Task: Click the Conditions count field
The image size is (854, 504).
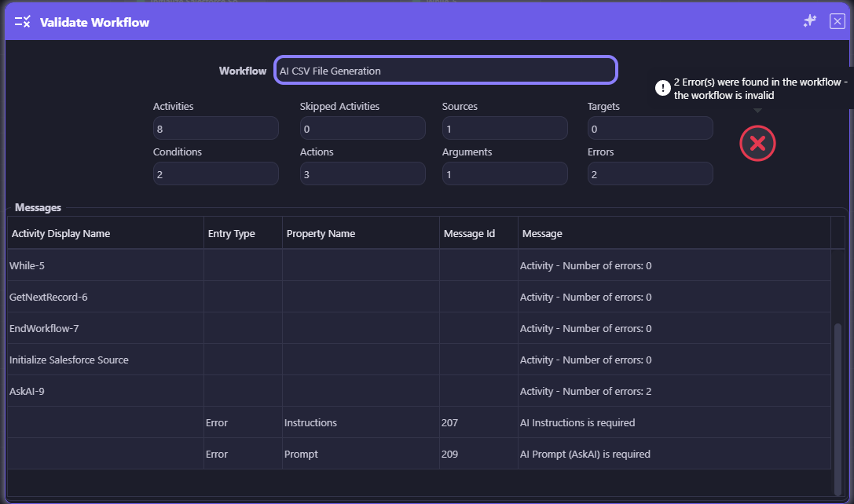Action: click(216, 174)
